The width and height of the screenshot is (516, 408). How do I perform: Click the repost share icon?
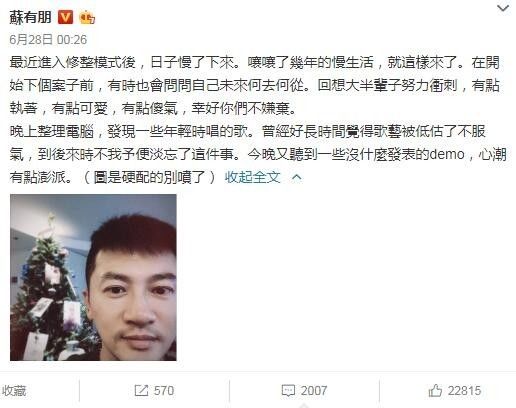pyautogui.click(x=141, y=390)
